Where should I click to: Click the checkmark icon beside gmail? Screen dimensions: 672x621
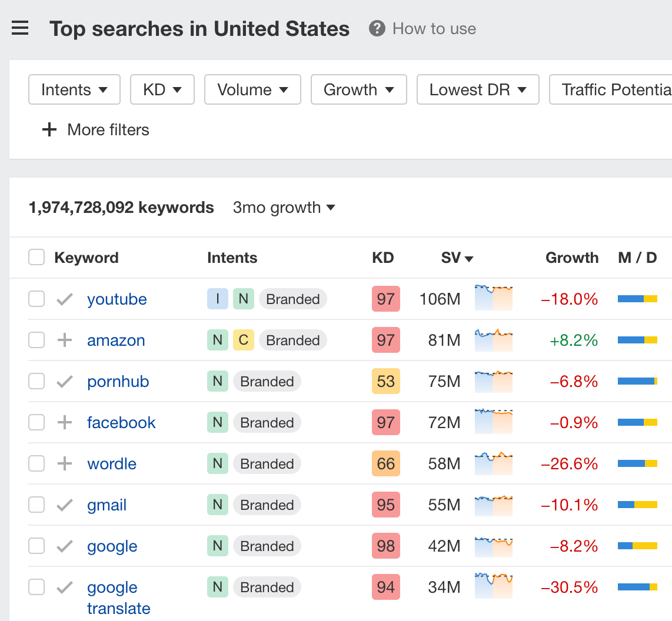[64, 505]
